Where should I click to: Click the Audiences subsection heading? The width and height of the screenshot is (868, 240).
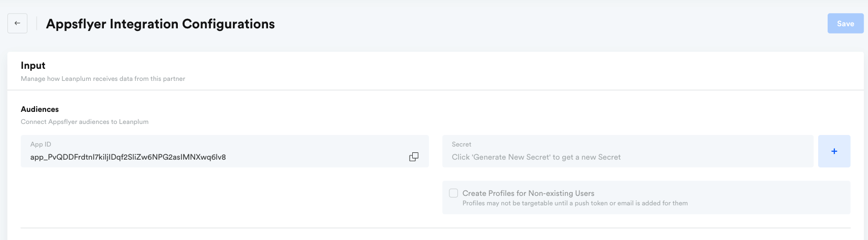coord(40,109)
